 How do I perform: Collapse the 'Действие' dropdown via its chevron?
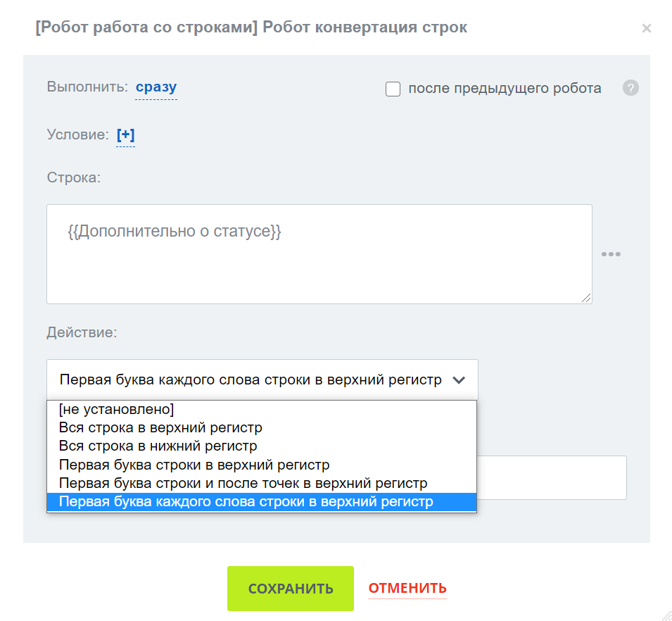tap(459, 380)
